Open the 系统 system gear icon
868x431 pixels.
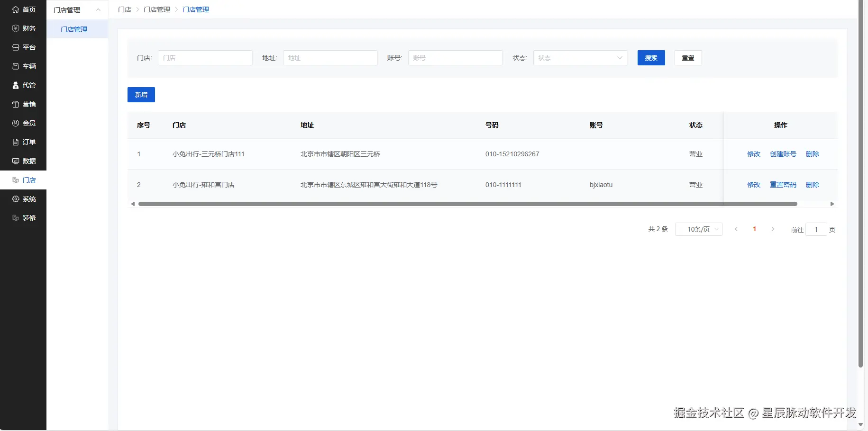tap(16, 199)
